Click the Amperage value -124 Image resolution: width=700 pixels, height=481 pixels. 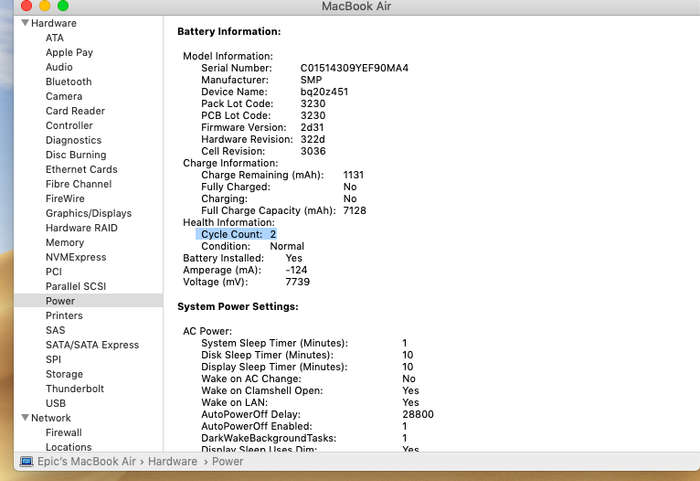(296, 270)
